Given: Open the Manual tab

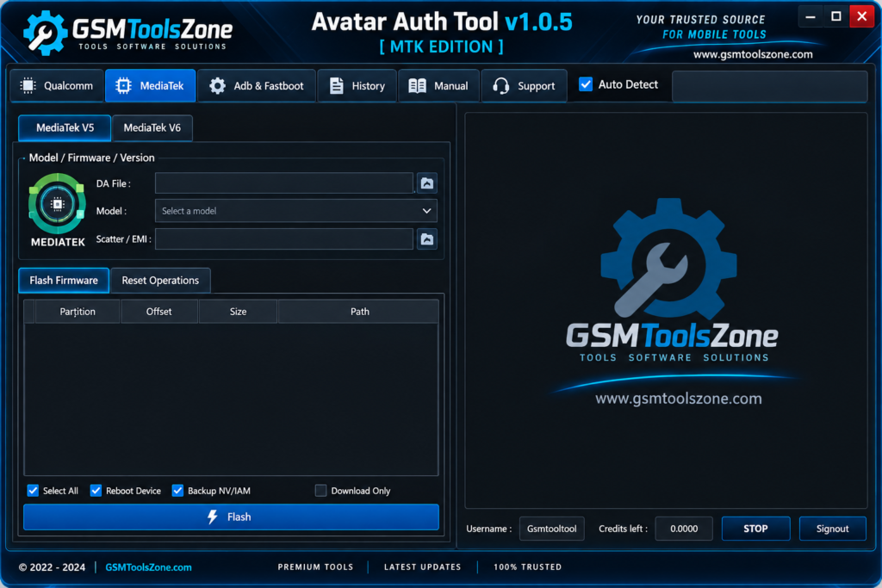Looking at the screenshot, I should pyautogui.click(x=438, y=86).
